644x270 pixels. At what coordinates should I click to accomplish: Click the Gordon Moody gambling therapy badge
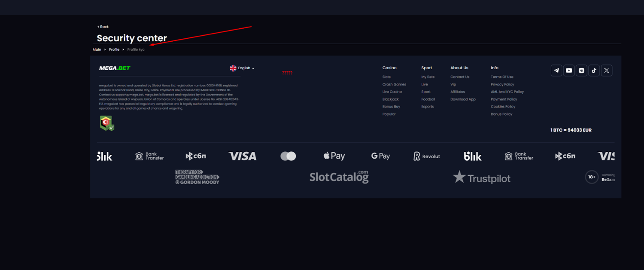tap(197, 177)
